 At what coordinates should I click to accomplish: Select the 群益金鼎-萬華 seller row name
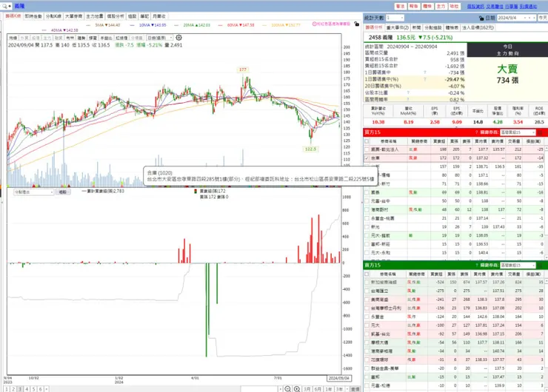coord(385,368)
